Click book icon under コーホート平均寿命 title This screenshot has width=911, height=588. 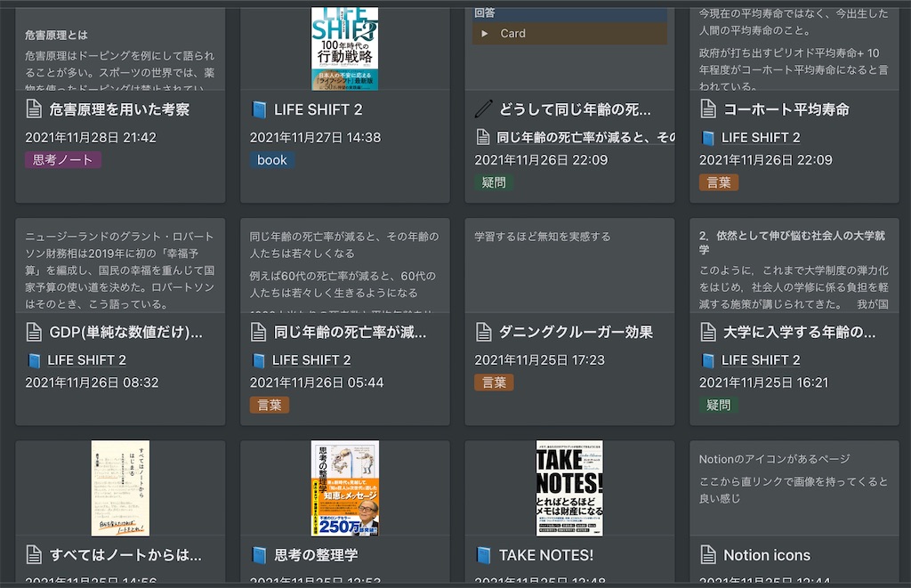(707, 138)
